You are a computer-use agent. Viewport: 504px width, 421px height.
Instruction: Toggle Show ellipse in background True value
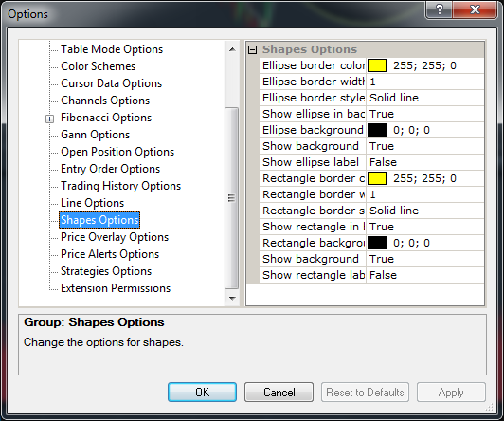(425, 114)
